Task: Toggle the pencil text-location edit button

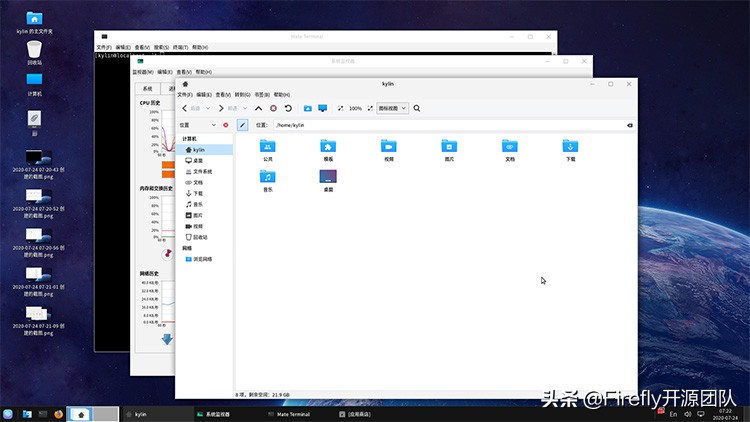Action: click(243, 125)
